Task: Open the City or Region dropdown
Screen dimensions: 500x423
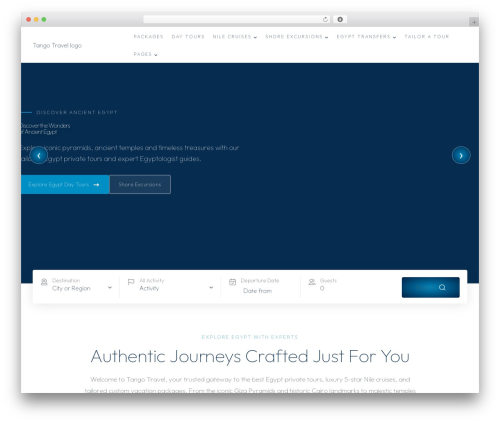Action: 82,288
